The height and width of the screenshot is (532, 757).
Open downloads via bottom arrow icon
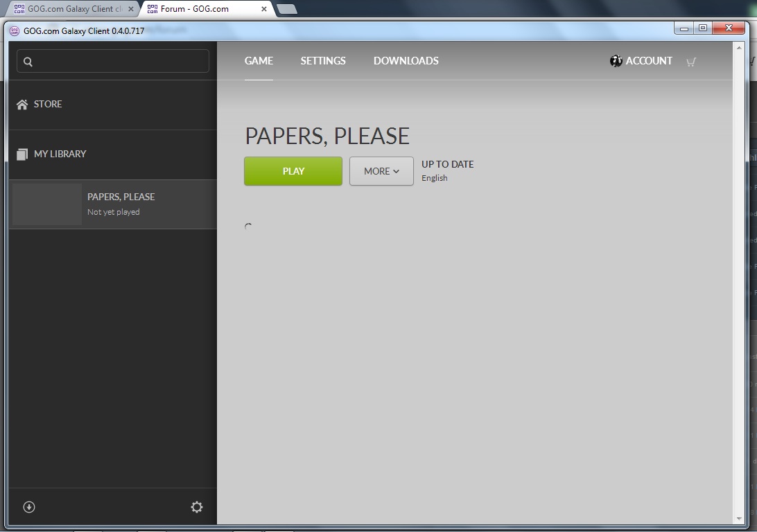pos(29,507)
